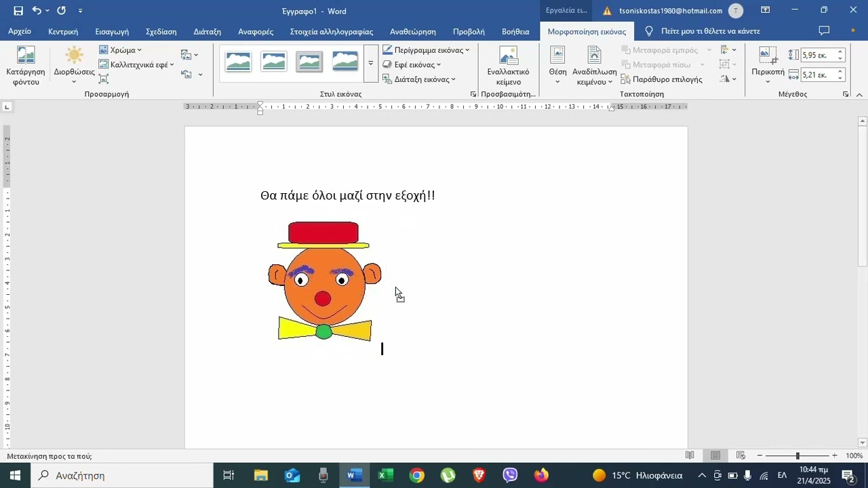This screenshot has height=488, width=868.
Task: Switch to the Διάταξη layout tab
Action: pyautogui.click(x=208, y=31)
